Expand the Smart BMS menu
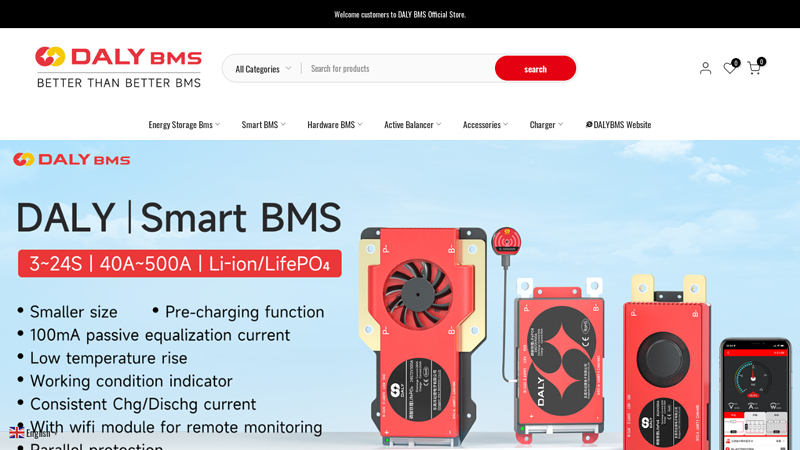Image resolution: width=800 pixels, height=450 pixels. (x=263, y=125)
